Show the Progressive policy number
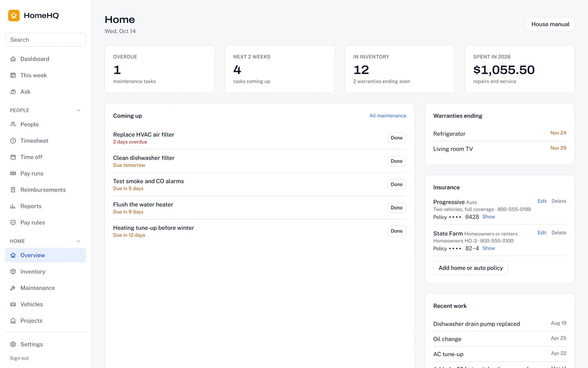The height and width of the screenshot is (368, 588). (488, 217)
